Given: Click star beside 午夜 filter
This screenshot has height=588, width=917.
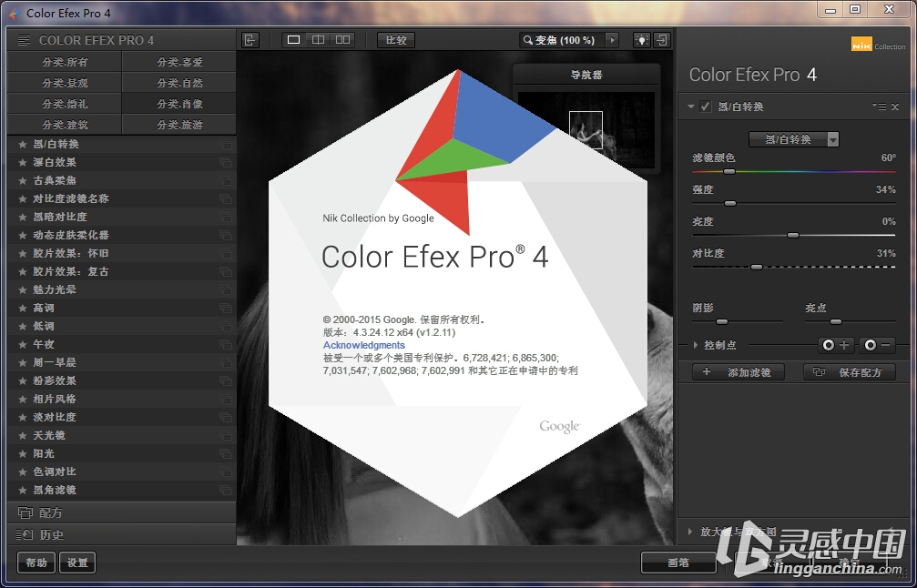Looking at the screenshot, I should tap(23, 344).
